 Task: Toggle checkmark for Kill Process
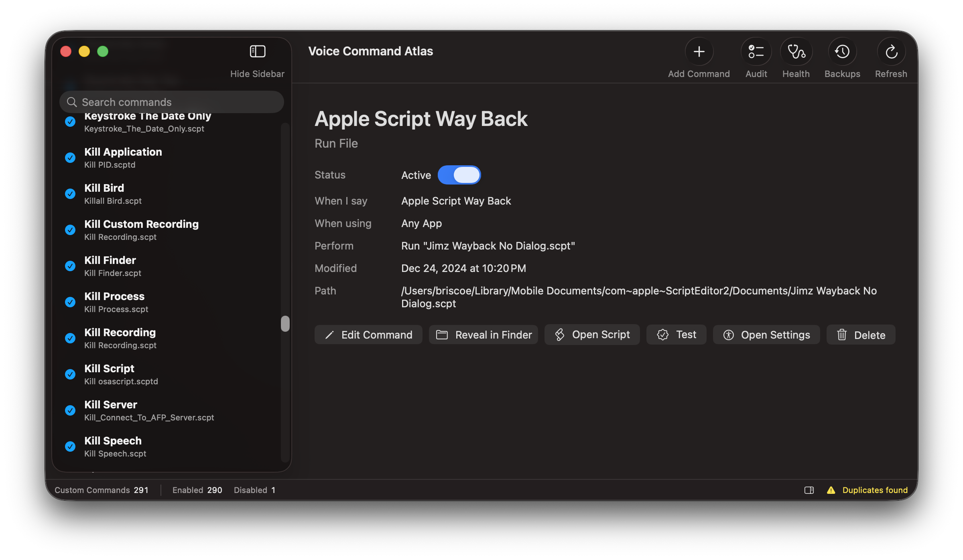[x=70, y=302]
